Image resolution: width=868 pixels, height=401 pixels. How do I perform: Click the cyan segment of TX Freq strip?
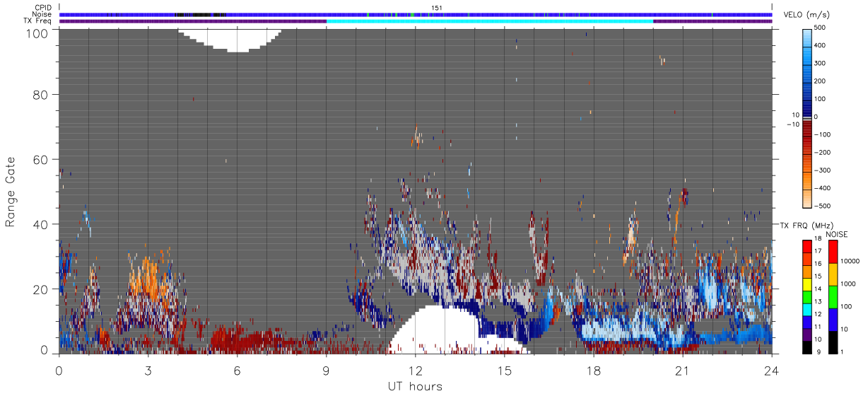point(490,21)
